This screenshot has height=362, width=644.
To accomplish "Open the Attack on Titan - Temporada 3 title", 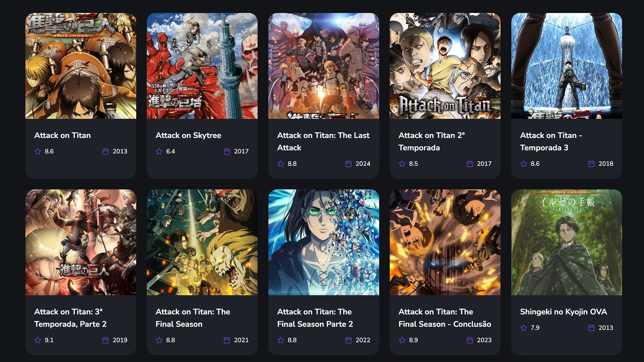I will point(551,141).
